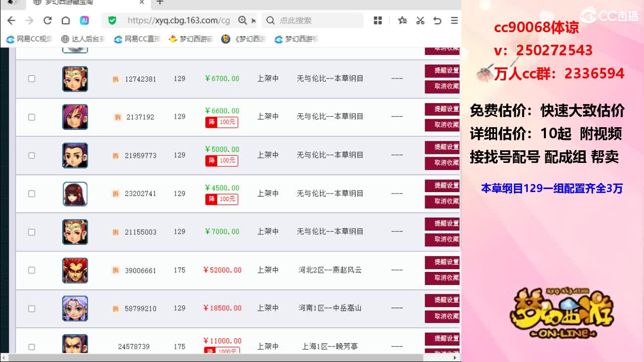
Task: Open the 《梦幻西游 bookmark with badge icon
Action: point(244,39)
